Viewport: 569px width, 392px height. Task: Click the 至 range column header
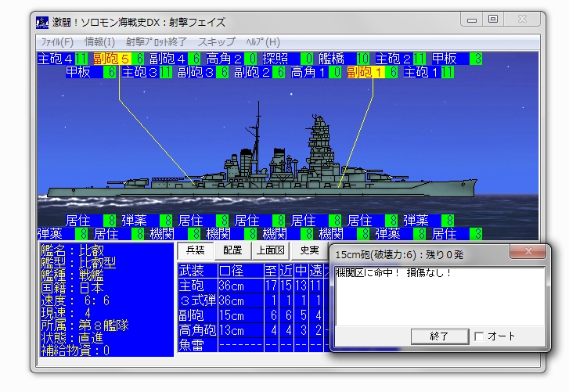pyautogui.click(x=271, y=271)
